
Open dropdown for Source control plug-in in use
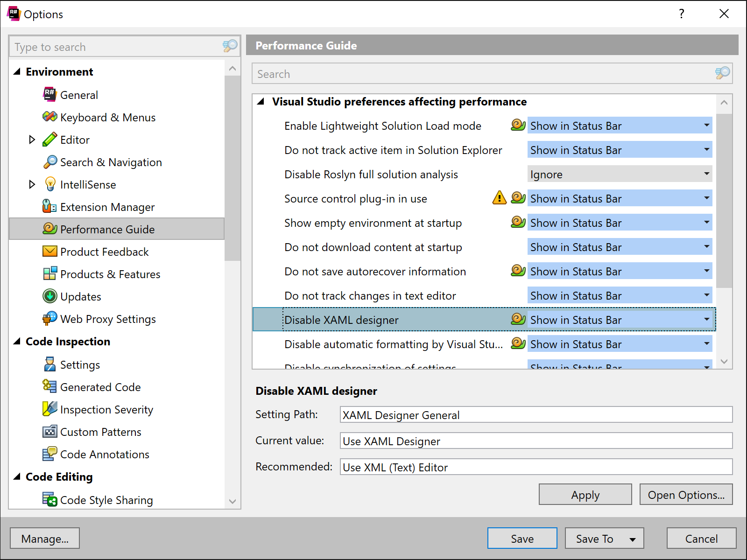click(x=707, y=198)
